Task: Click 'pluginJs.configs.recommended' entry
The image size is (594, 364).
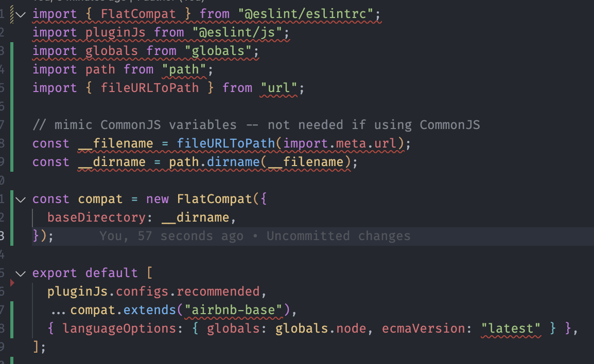Action: tap(153, 292)
